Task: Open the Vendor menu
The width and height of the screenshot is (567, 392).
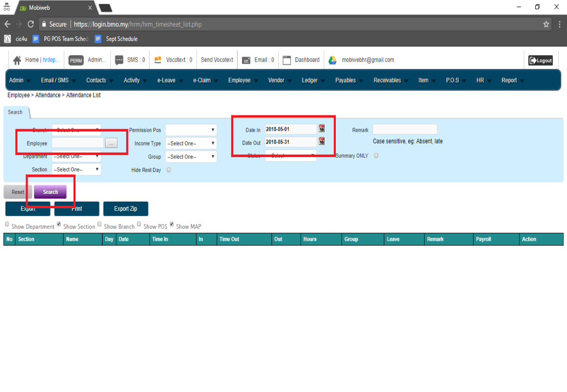Action: point(280,80)
